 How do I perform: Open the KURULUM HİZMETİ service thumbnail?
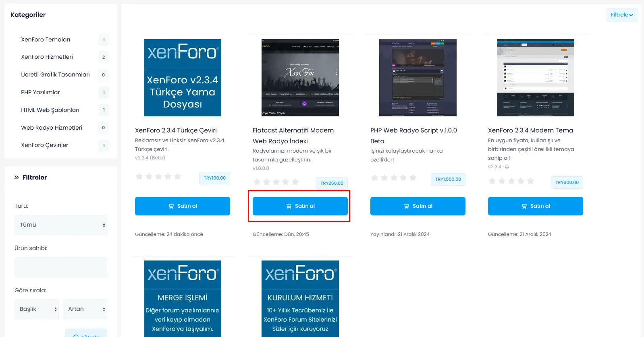(x=300, y=299)
